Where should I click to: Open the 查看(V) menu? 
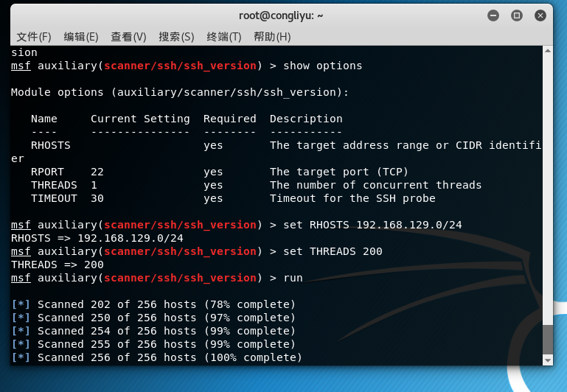[x=128, y=37]
